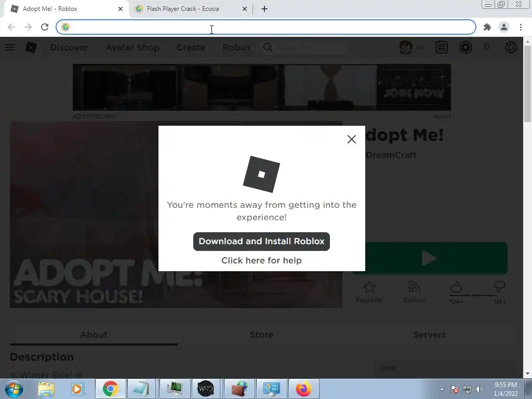
Task: Open the notifications feed icon
Action: pos(442,47)
